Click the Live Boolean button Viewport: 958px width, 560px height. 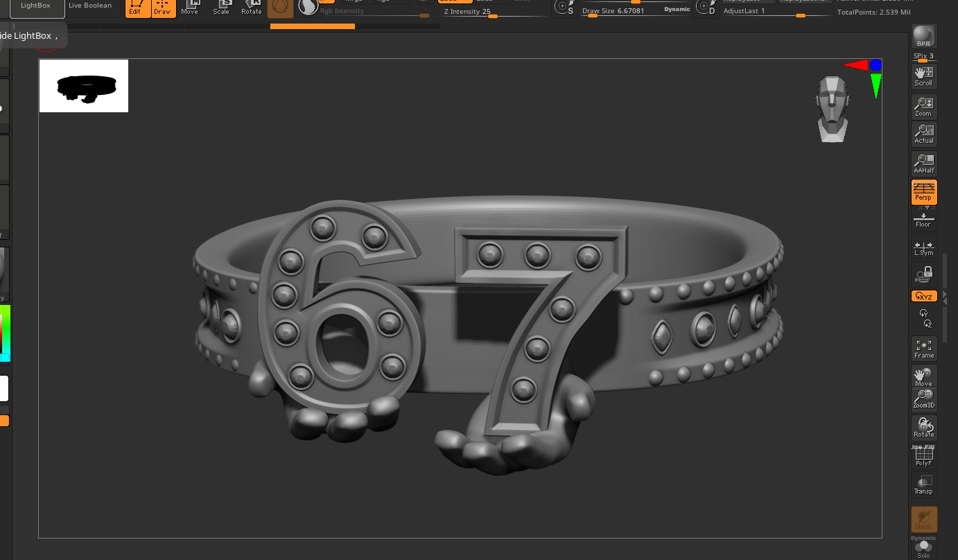click(90, 6)
